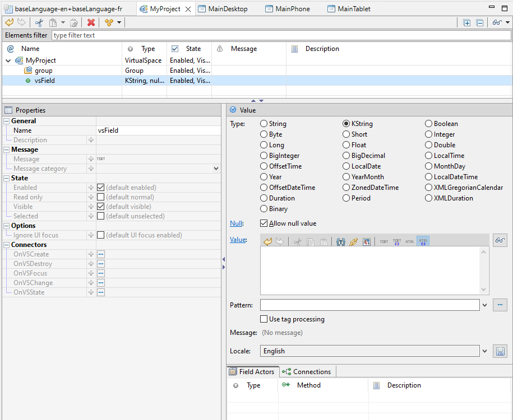Screen dimensions: 513x420
Task: Click the curly braces icon in the Value toolbar
Action: pos(340,242)
